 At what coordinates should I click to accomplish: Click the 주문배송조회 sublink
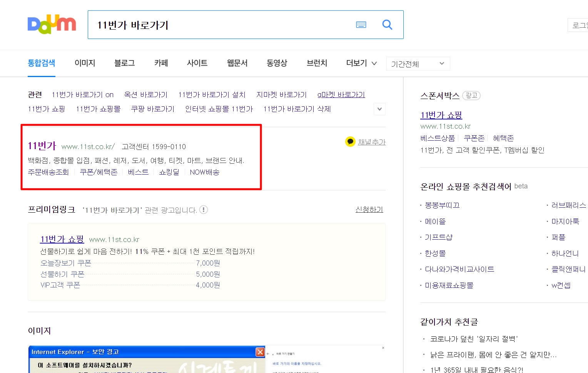48,172
